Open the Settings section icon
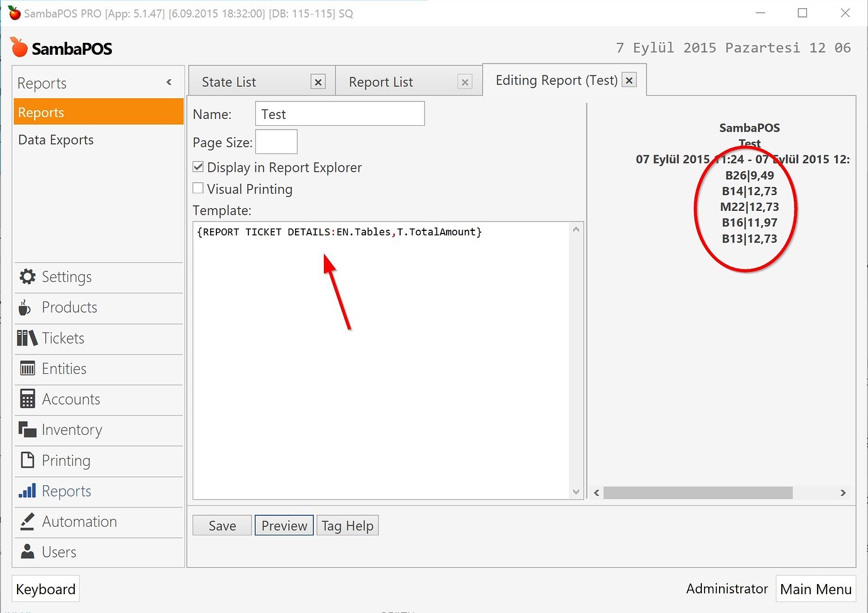 click(27, 276)
